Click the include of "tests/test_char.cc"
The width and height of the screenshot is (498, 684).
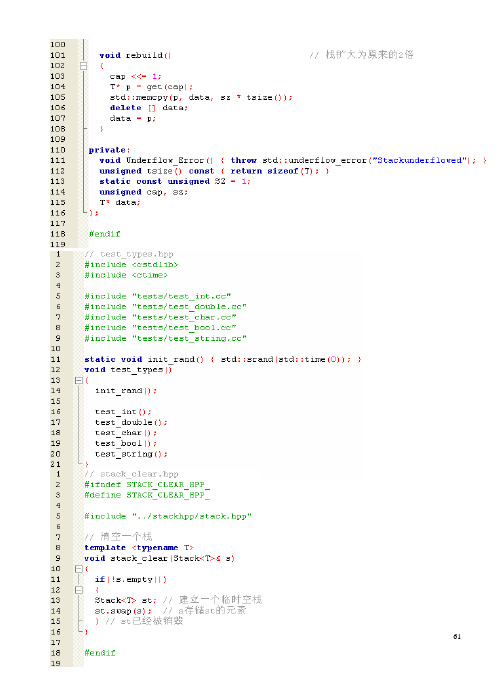(x=160, y=317)
